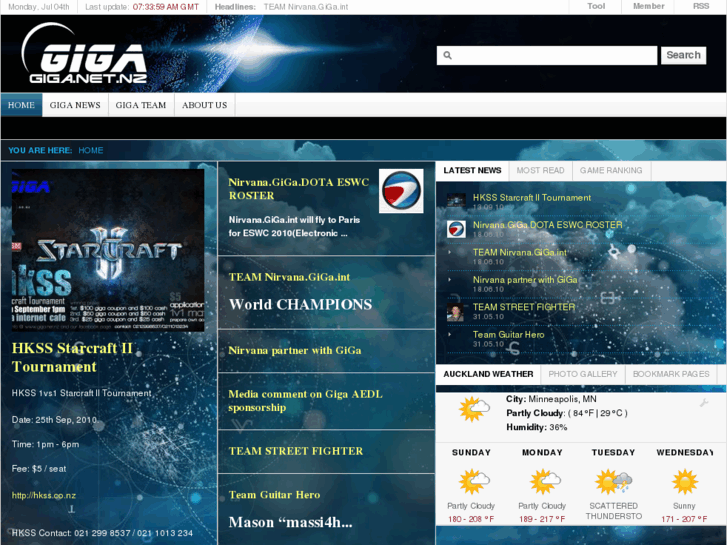Image resolution: width=727 pixels, height=545 pixels.
Task: Click the HOME breadcrumb link
Action: click(91, 150)
